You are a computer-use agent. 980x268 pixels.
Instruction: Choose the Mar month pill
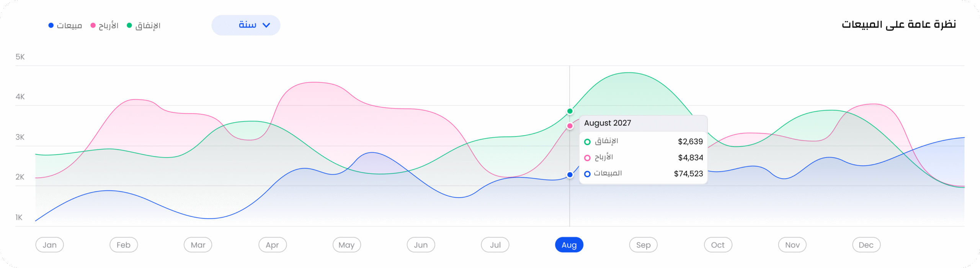(x=198, y=245)
